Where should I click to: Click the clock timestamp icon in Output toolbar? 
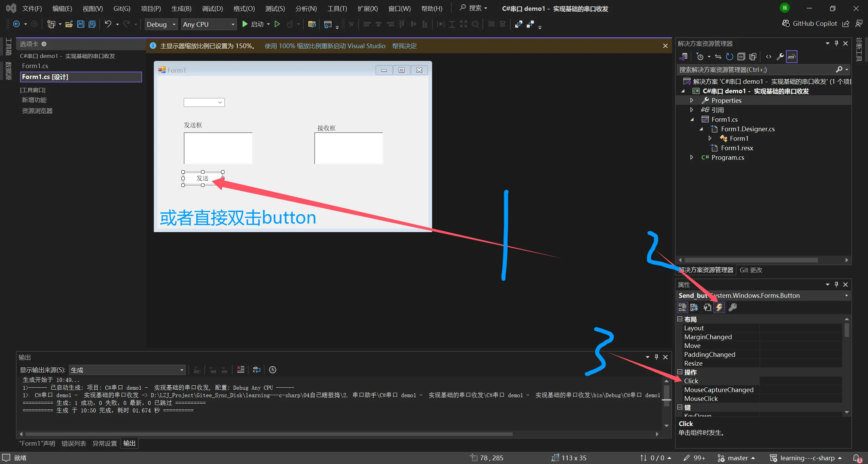point(273,370)
